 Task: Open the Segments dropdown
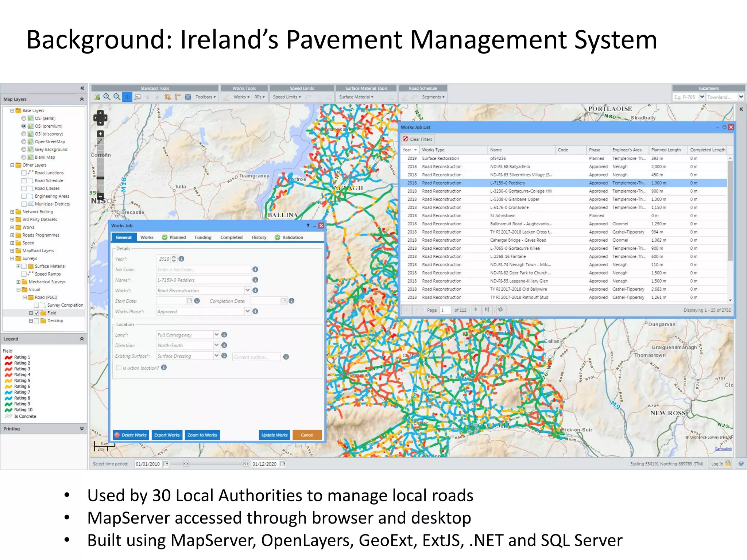click(433, 97)
